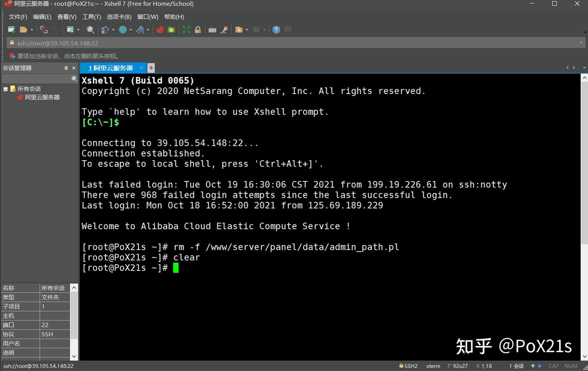Click the highlight marker pen icon
This screenshot has height=371, width=588.
tap(224, 30)
